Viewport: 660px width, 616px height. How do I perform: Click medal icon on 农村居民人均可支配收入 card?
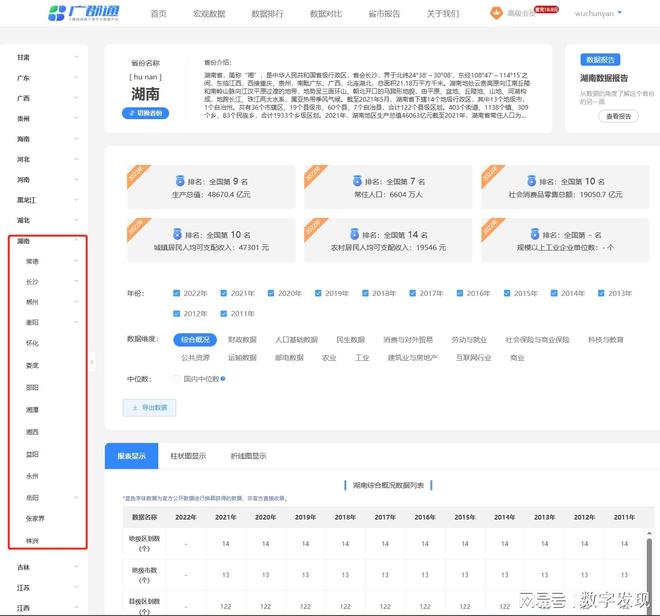[x=354, y=234]
